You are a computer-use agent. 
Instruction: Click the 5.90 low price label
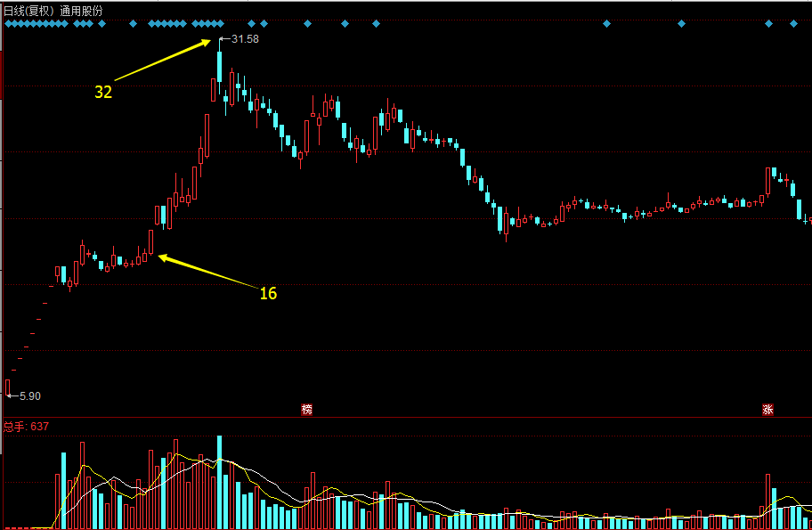(x=30, y=395)
